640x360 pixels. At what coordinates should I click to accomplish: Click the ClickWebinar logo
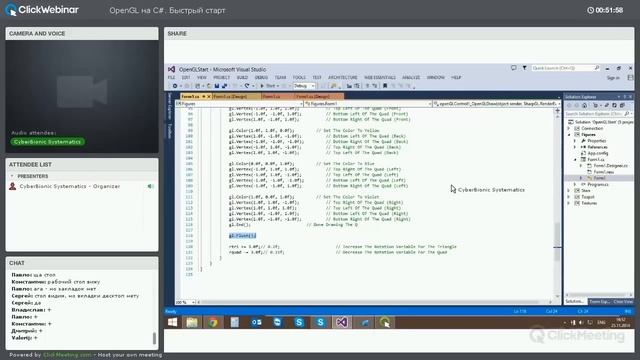coord(42,10)
